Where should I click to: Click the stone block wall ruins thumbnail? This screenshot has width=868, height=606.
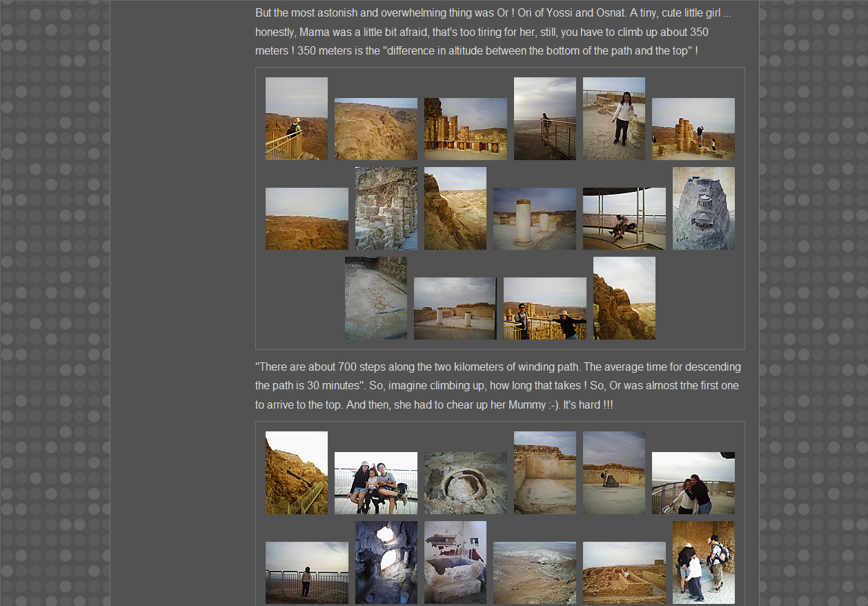click(x=386, y=208)
